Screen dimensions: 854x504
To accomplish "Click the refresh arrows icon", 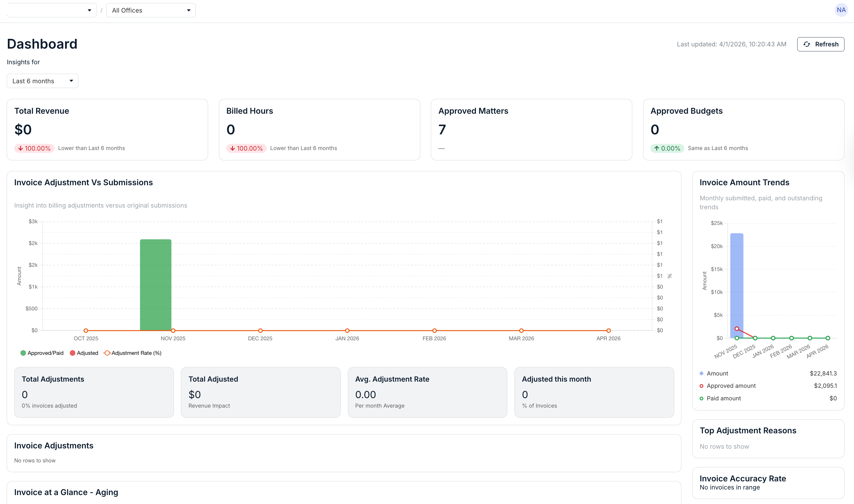I will [x=807, y=44].
